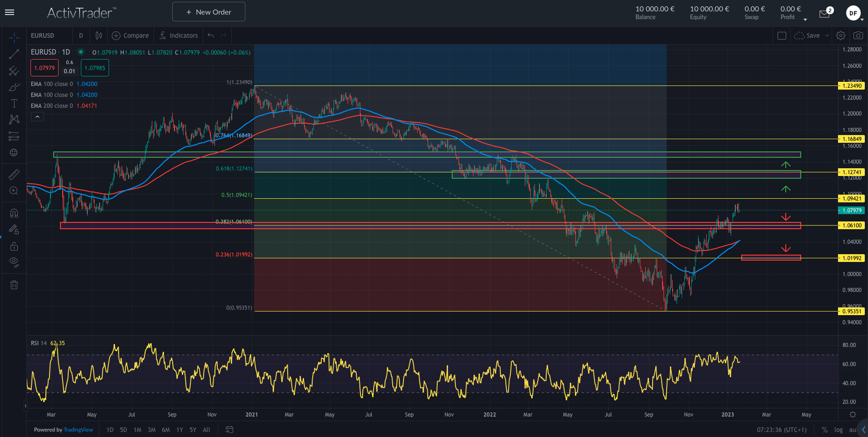
Task: Select the Trend Line drawing tool
Action: tap(14, 55)
